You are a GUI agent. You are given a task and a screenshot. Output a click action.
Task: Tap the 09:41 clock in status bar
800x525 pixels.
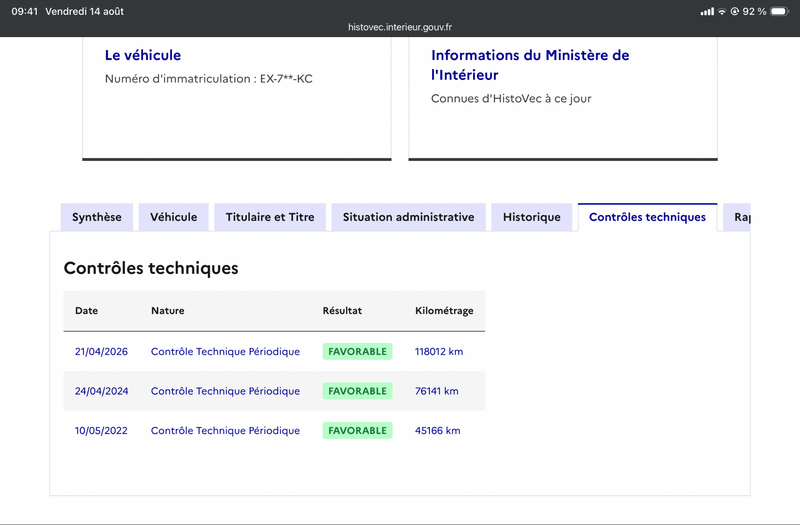[x=24, y=11]
